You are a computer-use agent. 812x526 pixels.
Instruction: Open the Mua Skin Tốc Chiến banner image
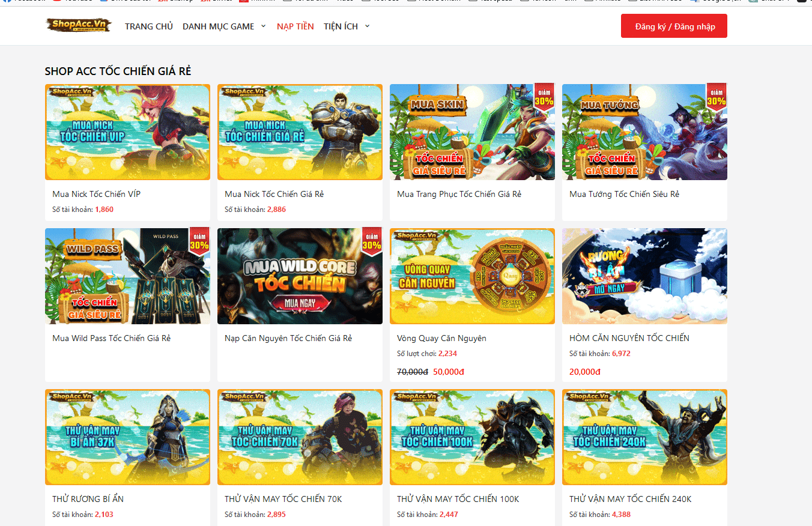point(472,132)
